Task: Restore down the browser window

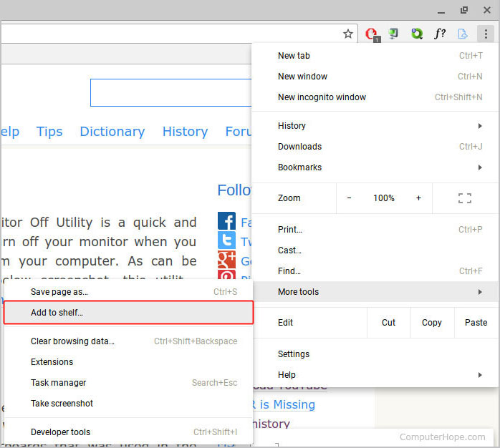Action: (x=464, y=10)
